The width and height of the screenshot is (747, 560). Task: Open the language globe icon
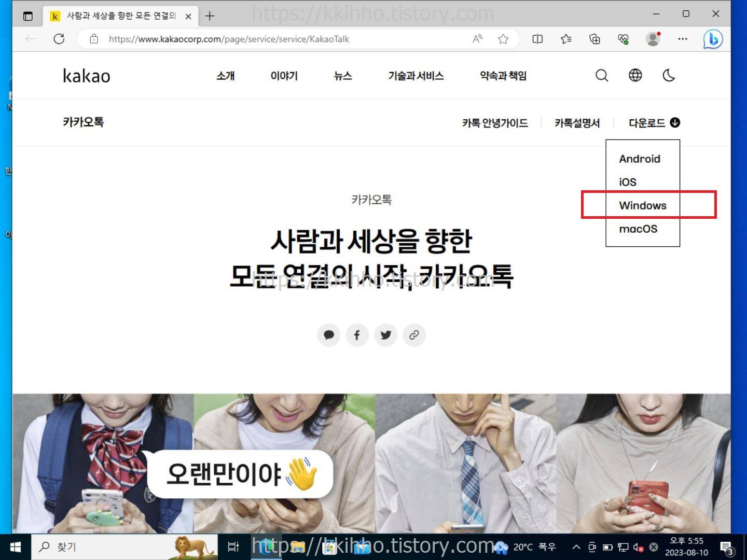635,76
